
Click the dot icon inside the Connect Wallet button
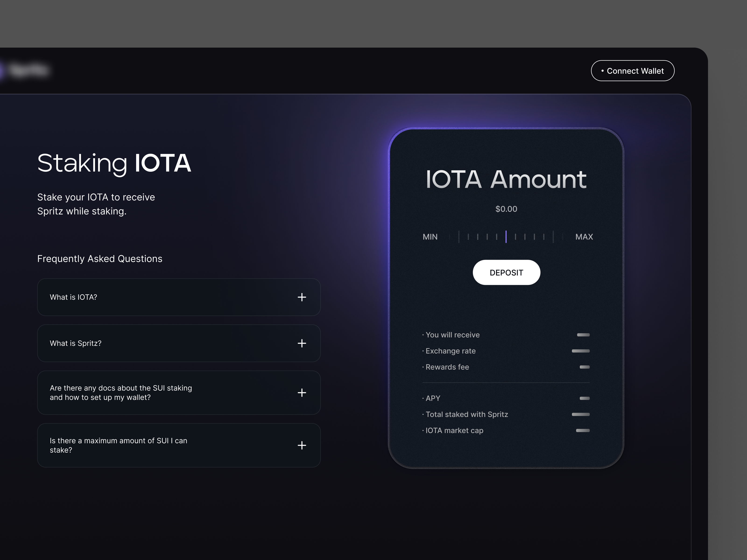click(x=603, y=70)
